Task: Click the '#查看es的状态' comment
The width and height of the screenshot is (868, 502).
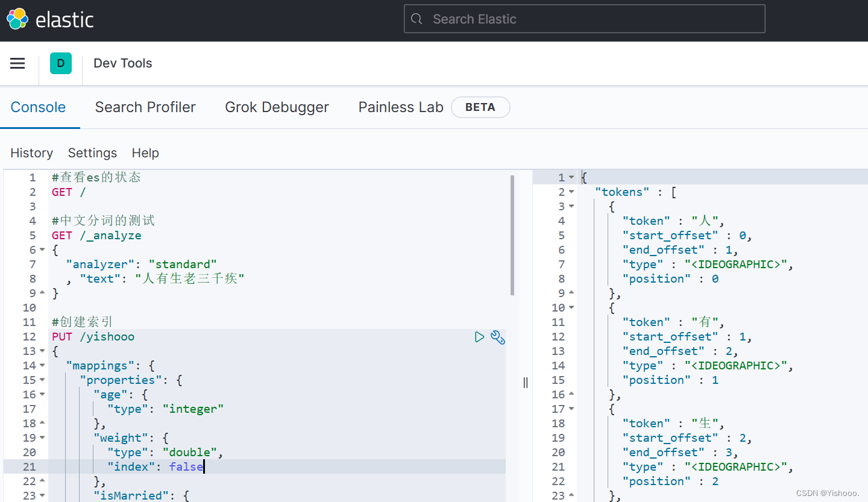Action: point(96,178)
